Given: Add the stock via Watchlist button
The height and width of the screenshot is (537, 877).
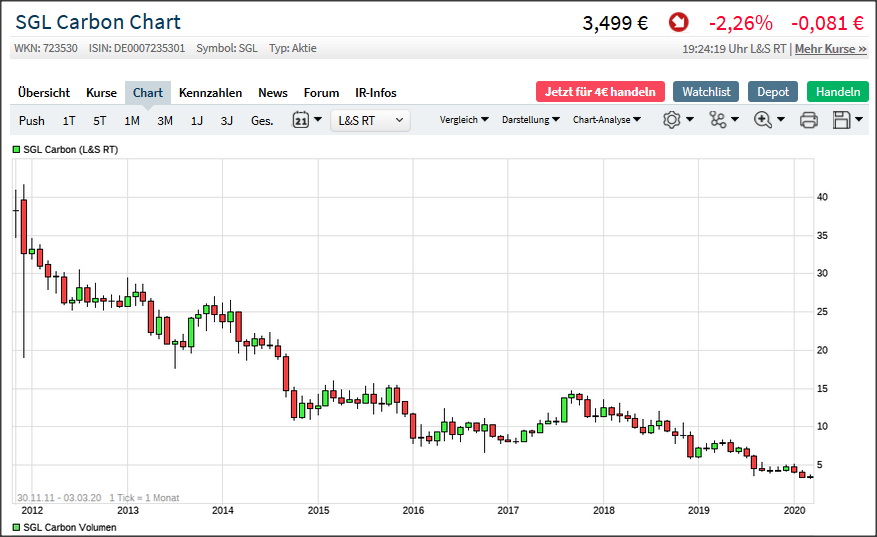Looking at the screenshot, I should click(706, 91).
